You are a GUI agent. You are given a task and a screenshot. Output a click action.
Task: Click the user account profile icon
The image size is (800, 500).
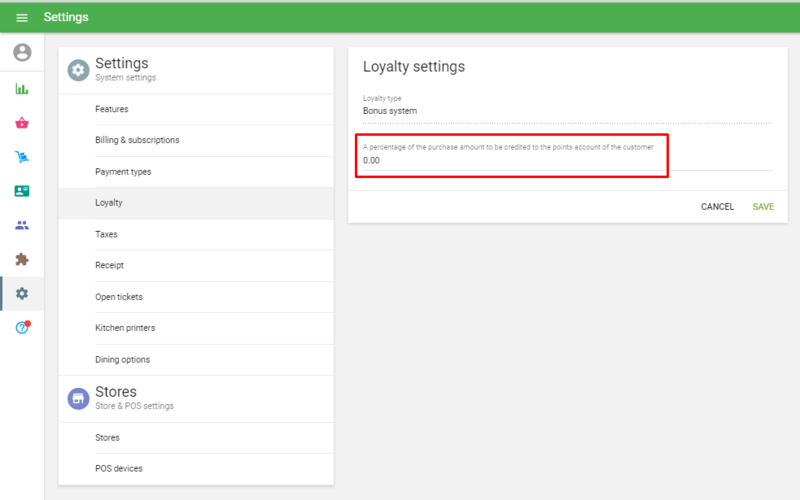point(22,53)
